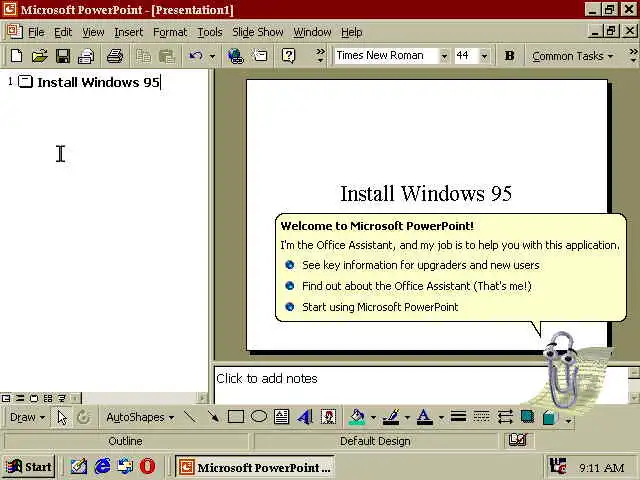Screen dimensions: 640x480
Task: Open the Undo history dropdown arrow
Action: pyautogui.click(x=212, y=56)
